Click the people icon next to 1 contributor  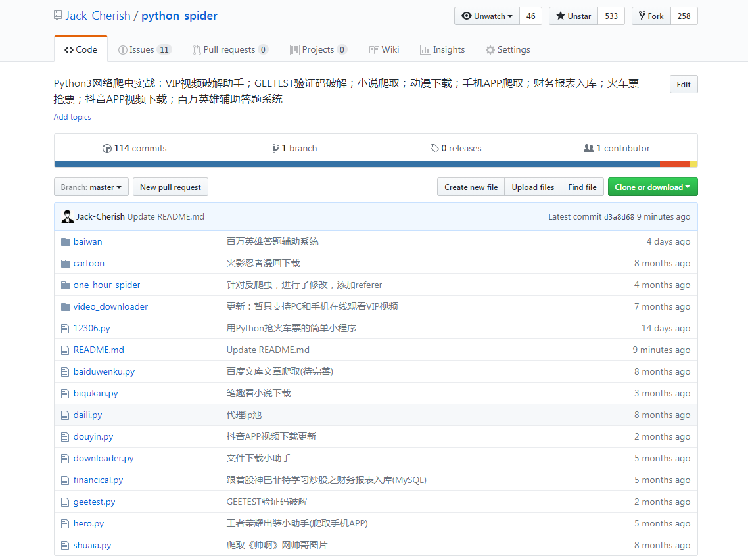point(589,149)
